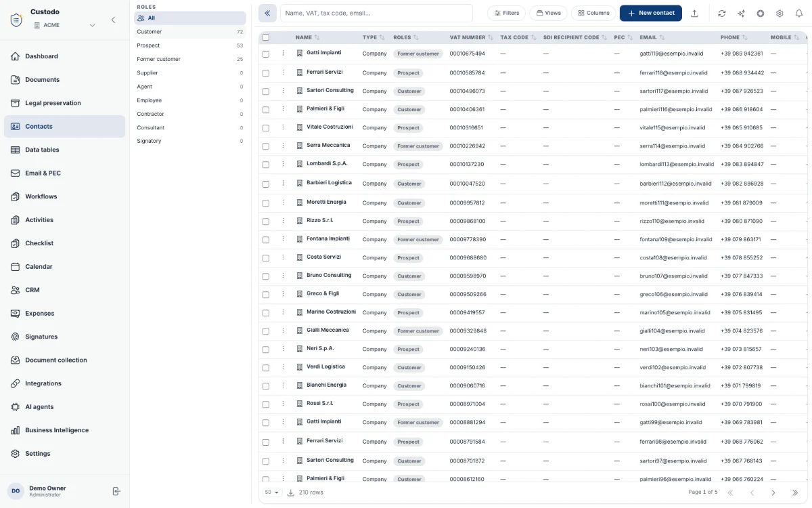Go to Documents in the sidebar

coord(64,80)
